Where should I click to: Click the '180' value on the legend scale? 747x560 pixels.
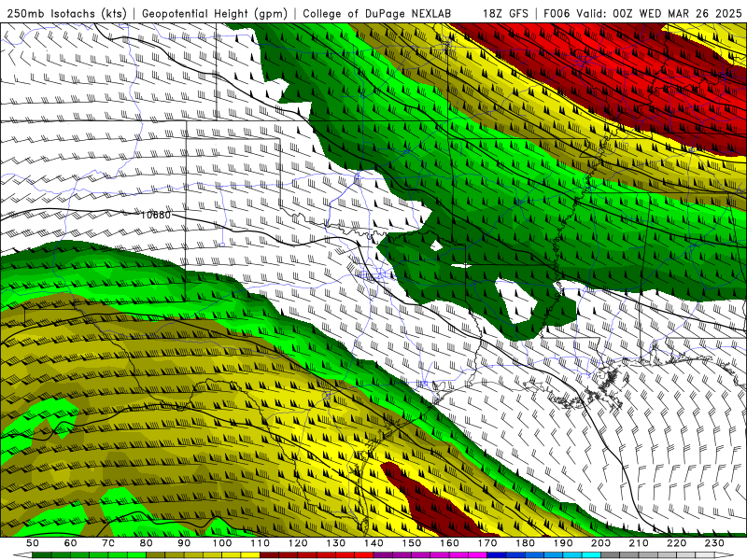click(525, 543)
